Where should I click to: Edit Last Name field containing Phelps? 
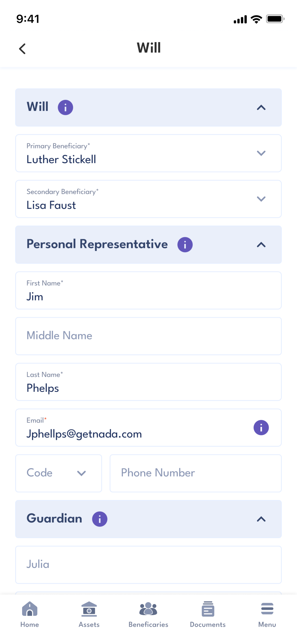pyautogui.click(x=148, y=382)
